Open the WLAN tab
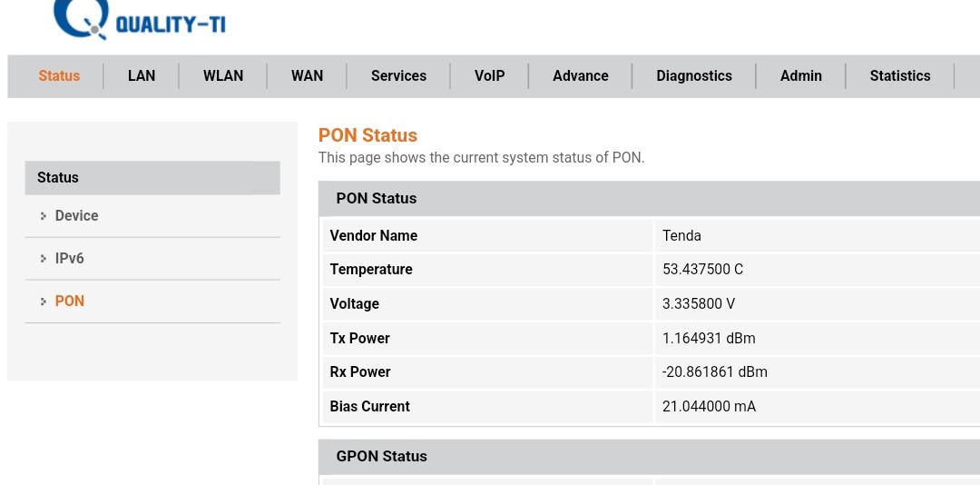This screenshot has width=980, height=485. point(223,76)
